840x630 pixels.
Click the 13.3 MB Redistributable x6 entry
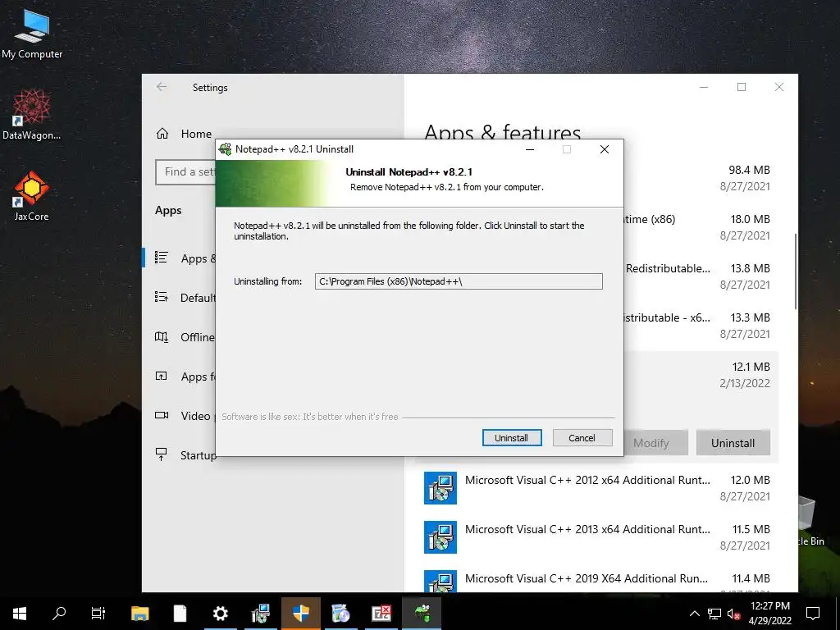pyautogui.click(x=701, y=326)
